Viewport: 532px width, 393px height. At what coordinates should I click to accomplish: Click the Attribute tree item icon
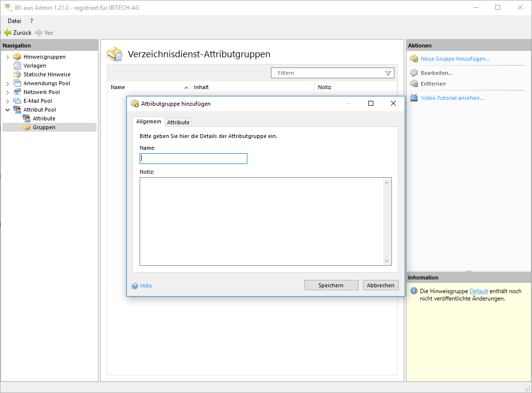[x=26, y=118]
